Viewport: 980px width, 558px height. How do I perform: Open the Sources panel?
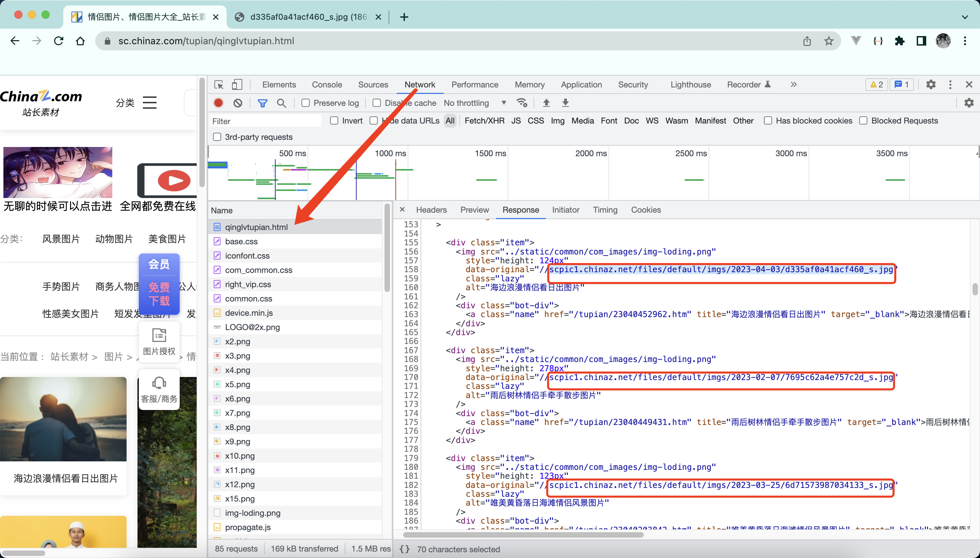(373, 85)
